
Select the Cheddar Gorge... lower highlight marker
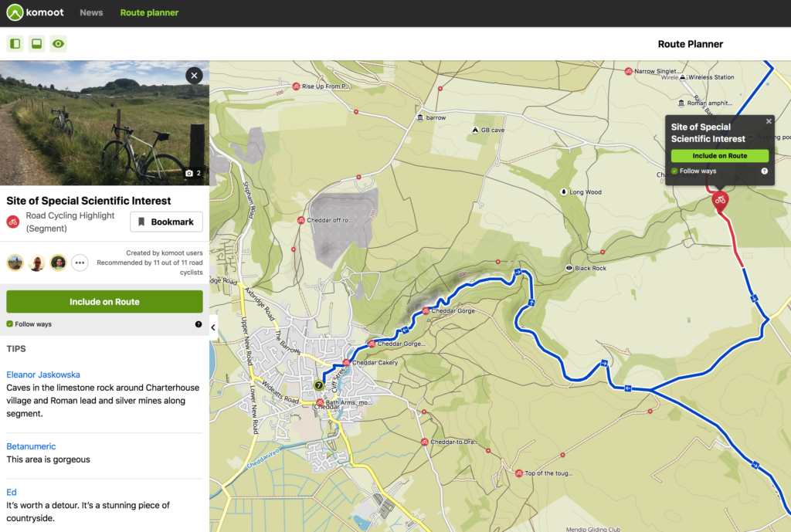(x=372, y=344)
